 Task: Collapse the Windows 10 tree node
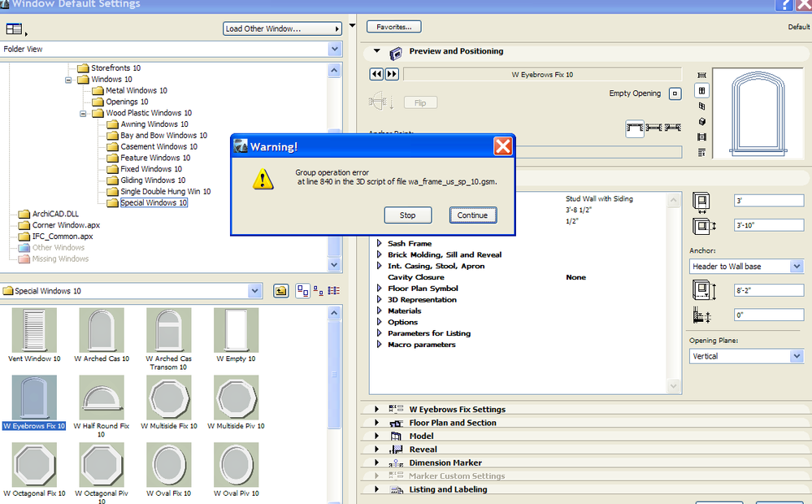pos(67,80)
